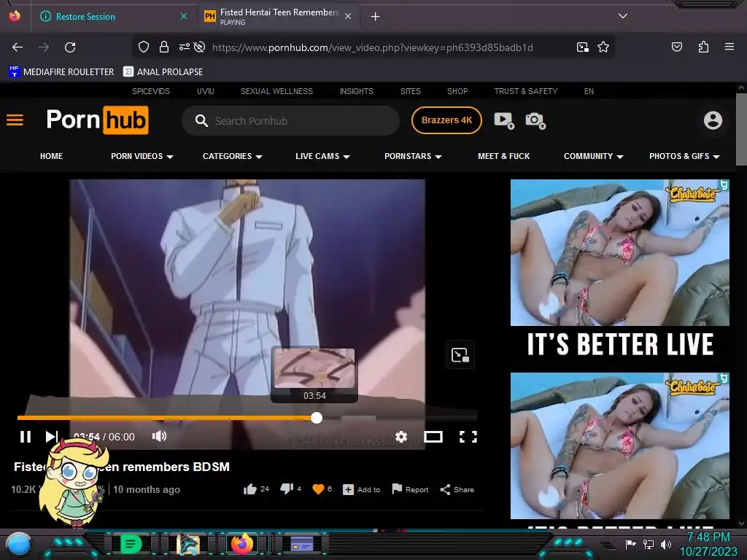Expand the LIVE CAMS dropdown
The image size is (747, 560).
(322, 156)
